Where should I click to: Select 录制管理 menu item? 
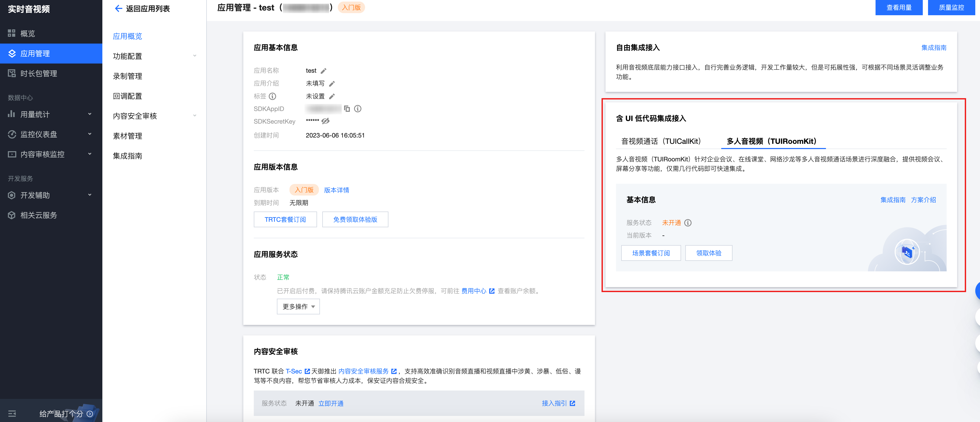pos(128,76)
